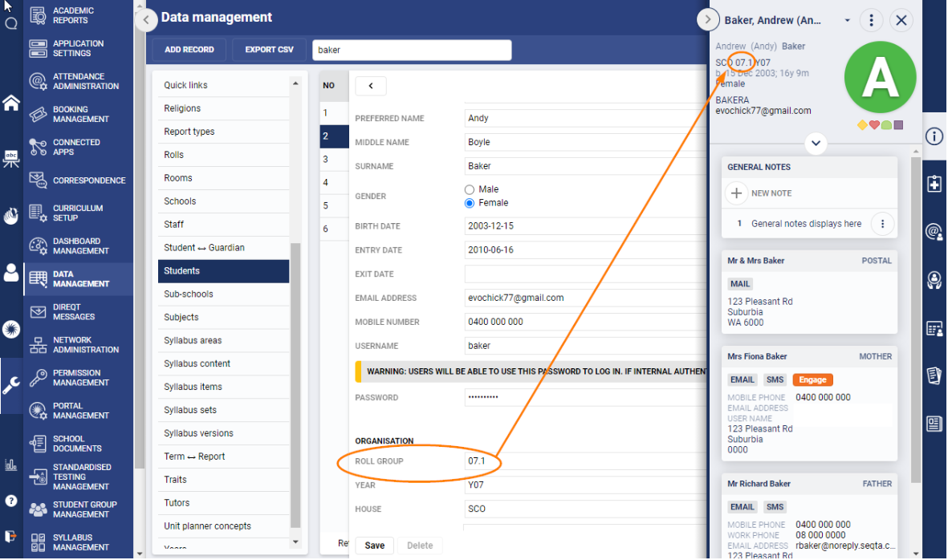Click the info icon on right sidebar

pos(934,136)
